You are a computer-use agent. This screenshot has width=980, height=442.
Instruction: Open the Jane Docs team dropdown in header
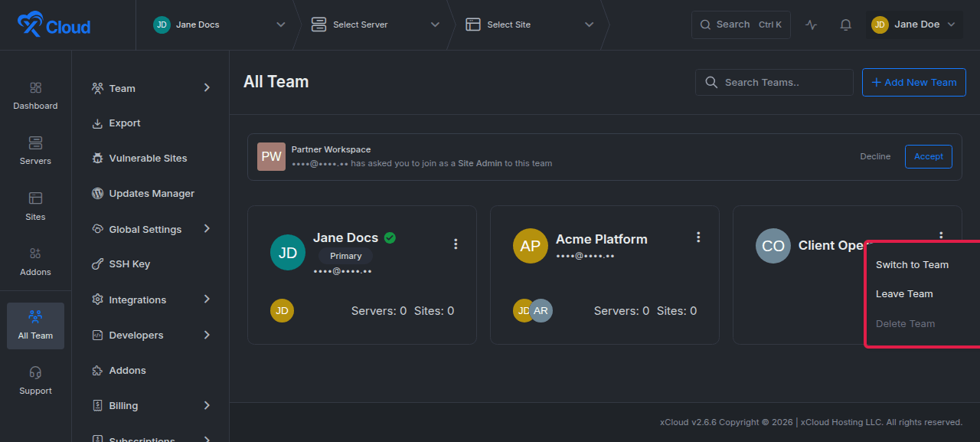point(219,25)
